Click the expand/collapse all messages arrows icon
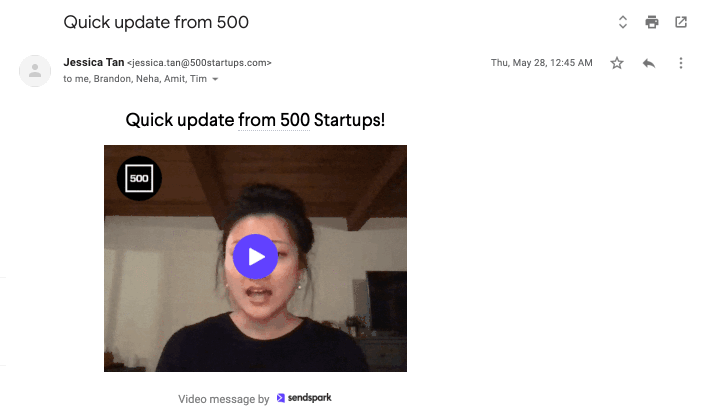This screenshot has height=418, width=704. click(622, 22)
